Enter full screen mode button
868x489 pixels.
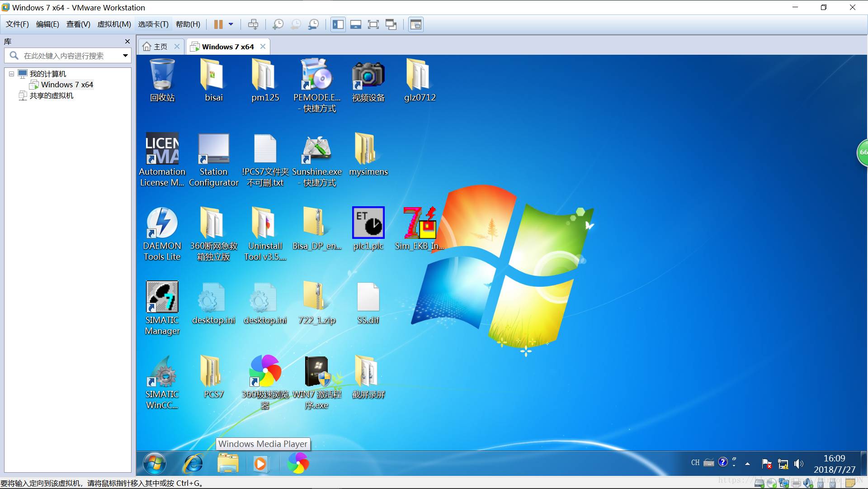[373, 24]
